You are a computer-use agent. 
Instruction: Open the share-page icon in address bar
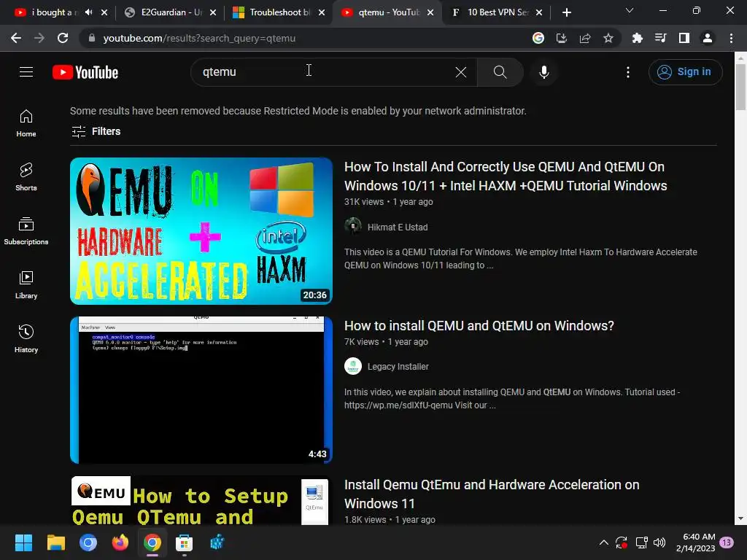[585, 38]
